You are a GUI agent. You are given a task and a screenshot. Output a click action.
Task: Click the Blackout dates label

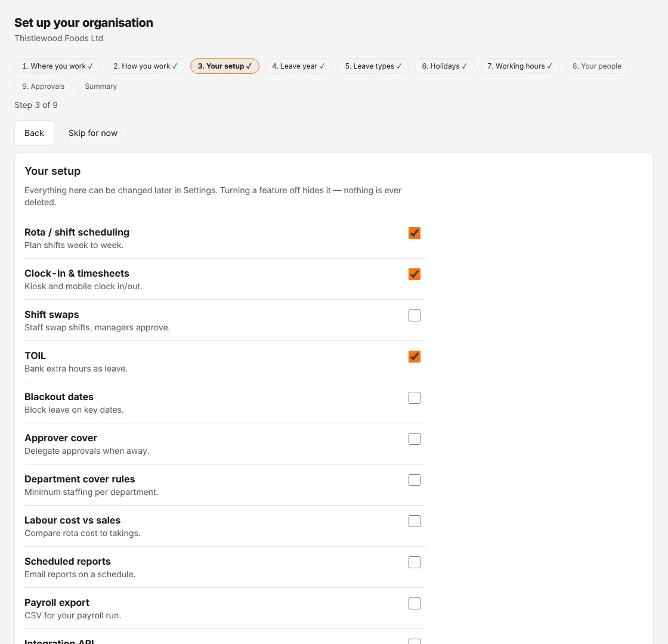click(59, 397)
